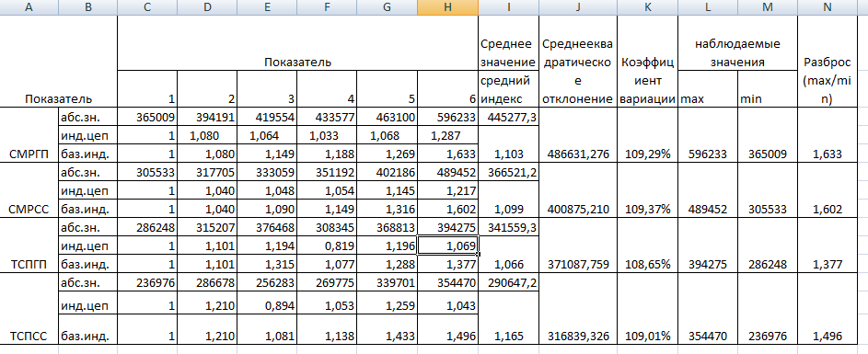Select column header J
This screenshot has height=354, width=868.
pyautogui.click(x=578, y=7)
